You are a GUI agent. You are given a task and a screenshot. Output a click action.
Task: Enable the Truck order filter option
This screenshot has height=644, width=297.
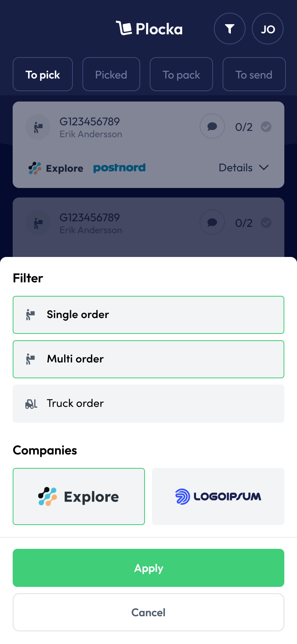pos(148,404)
